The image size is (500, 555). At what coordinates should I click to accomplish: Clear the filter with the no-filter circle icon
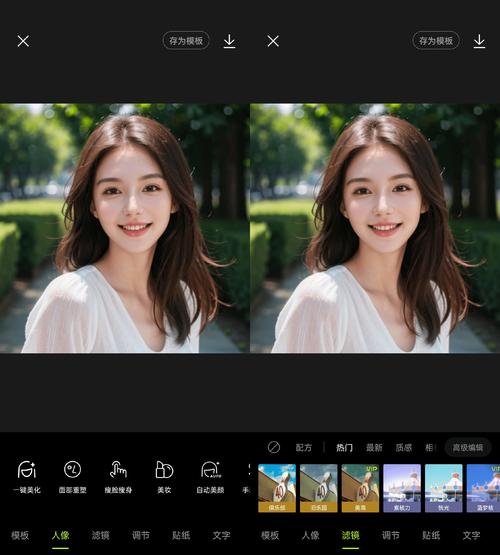274,447
